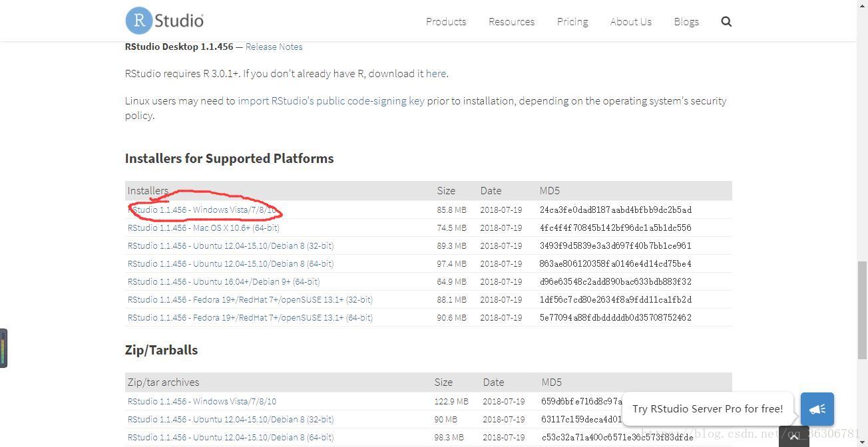The height and width of the screenshot is (447, 868).
Task: Select MD5 hash 5e77094a88fdbdddddb0d35708752462
Action: pos(616,317)
